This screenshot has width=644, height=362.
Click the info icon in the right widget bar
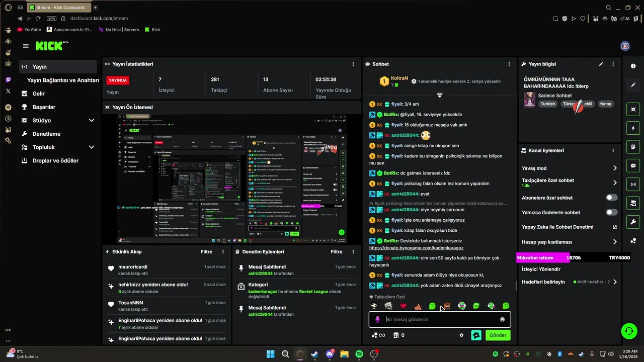(633, 66)
